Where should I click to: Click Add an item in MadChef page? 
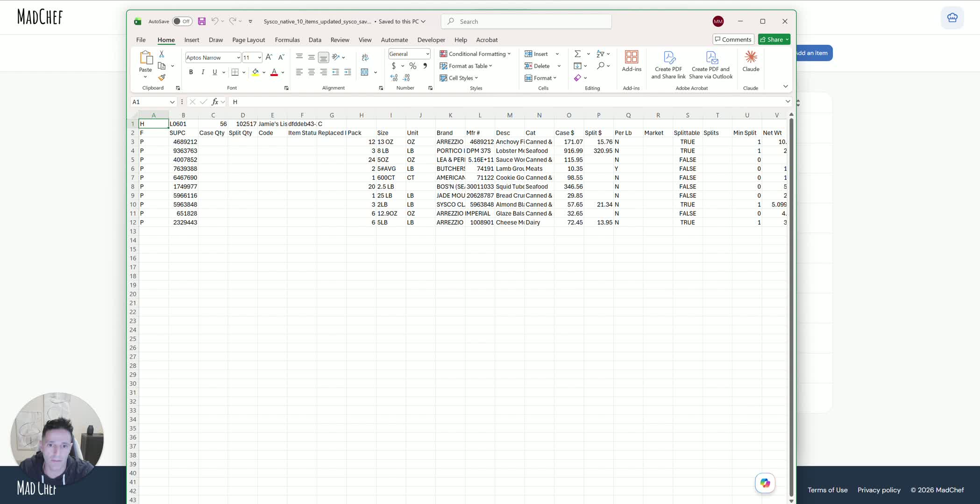814,53
